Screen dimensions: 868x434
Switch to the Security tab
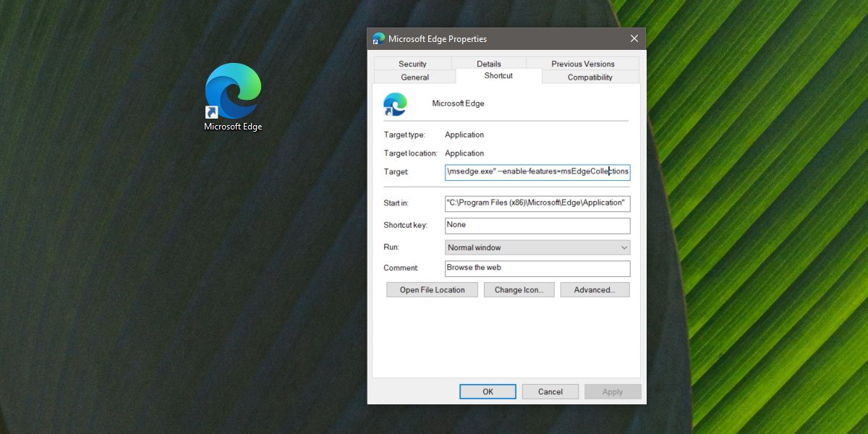tap(412, 64)
